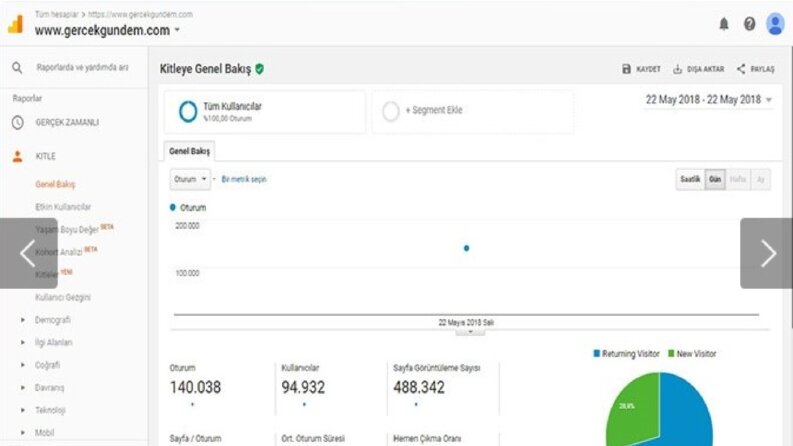Viewport: 793px width, 446px height.
Task: Click the blue slice of the pie chart
Action: point(685,412)
